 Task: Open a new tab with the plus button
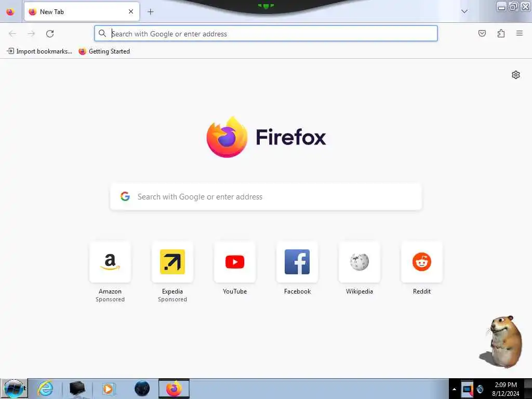[x=150, y=12]
